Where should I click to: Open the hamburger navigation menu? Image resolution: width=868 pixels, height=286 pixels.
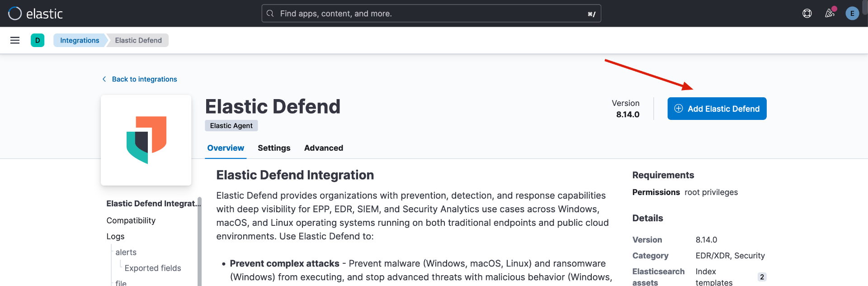tap(15, 40)
